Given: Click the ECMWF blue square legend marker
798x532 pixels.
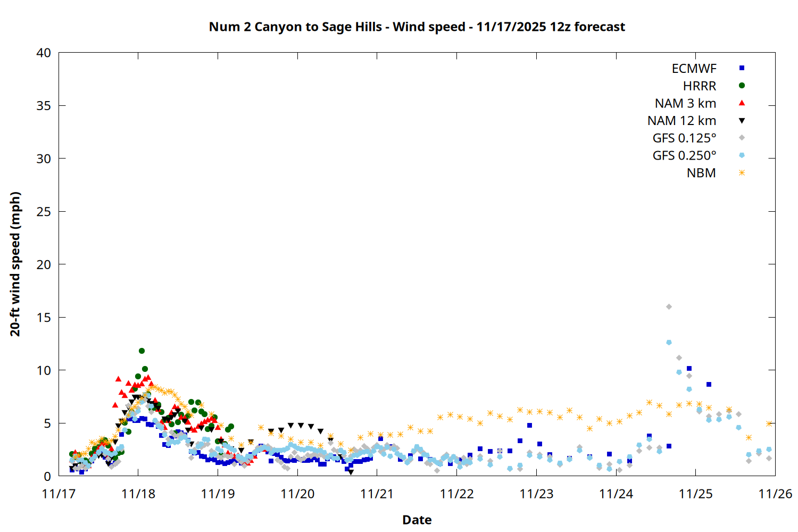Looking at the screenshot, I should pos(742,68).
